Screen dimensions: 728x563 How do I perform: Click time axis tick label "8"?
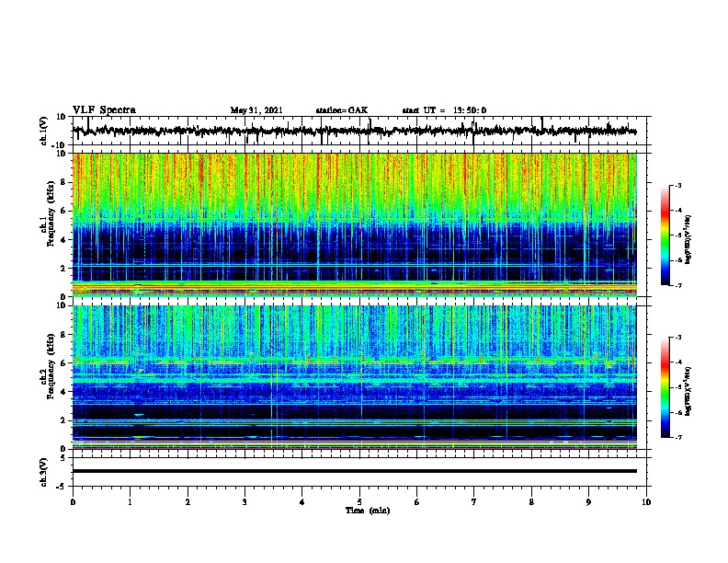(x=531, y=502)
